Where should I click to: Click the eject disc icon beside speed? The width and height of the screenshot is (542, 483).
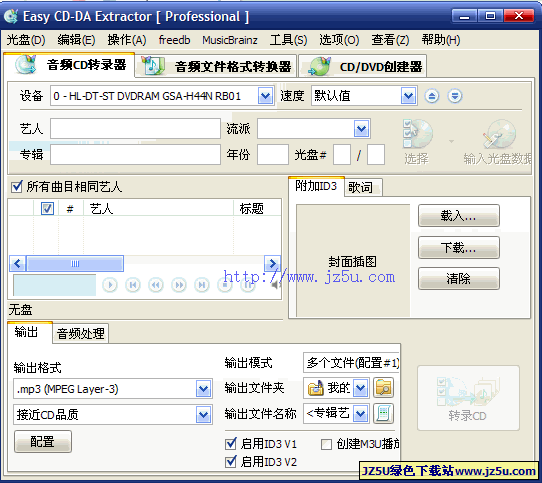[432, 96]
